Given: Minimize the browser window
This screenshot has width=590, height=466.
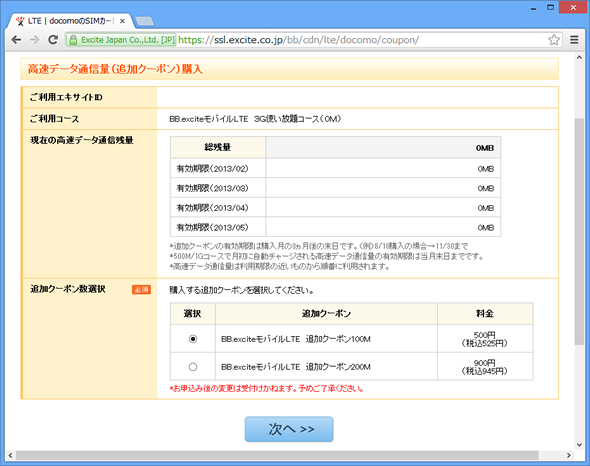Looking at the screenshot, I should pos(534,8).
